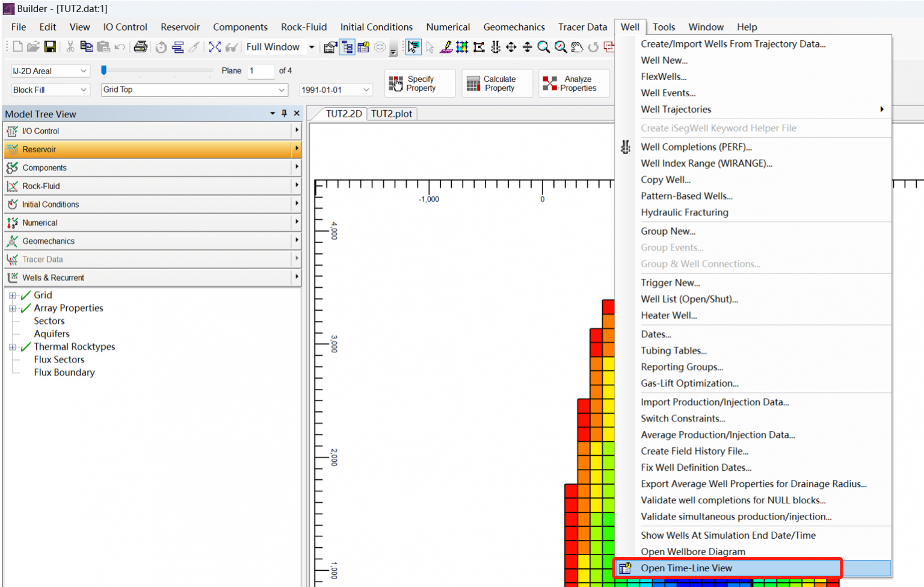This screenshot has height=587, width=924.
Task: Select Open Time-Line View menu item
Action: (686, 568)
